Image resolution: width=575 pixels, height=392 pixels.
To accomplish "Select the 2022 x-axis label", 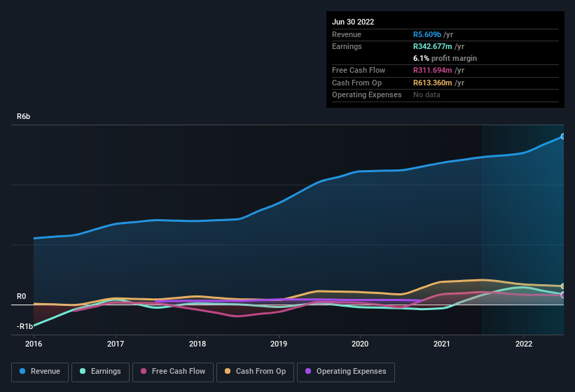I will [x=524, y=344].
